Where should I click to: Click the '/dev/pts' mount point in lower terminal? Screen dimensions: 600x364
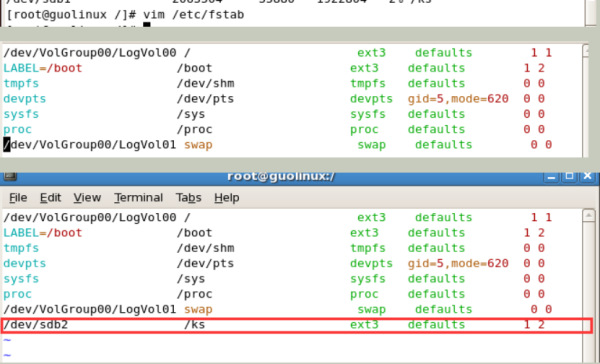click(x=205, y=263)
